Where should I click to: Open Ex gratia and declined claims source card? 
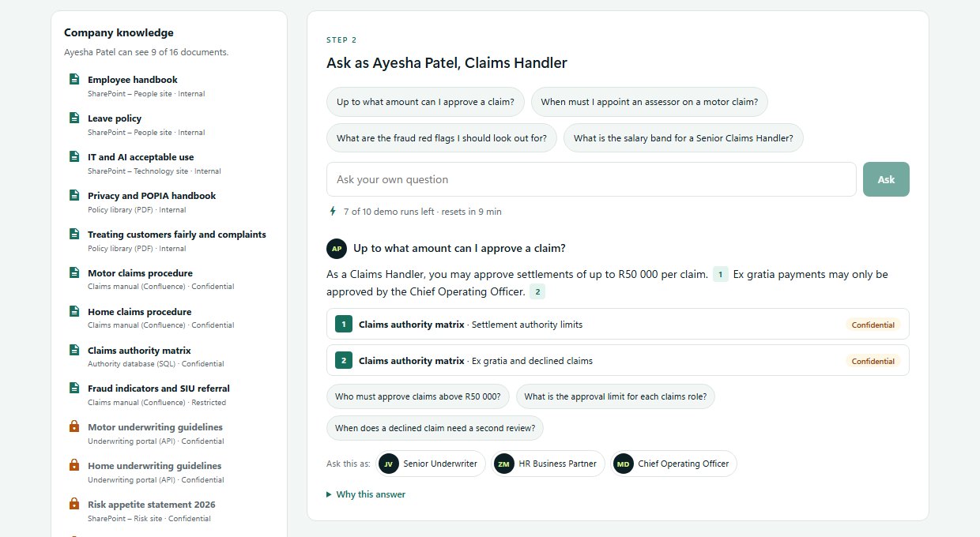coord(617,361)
